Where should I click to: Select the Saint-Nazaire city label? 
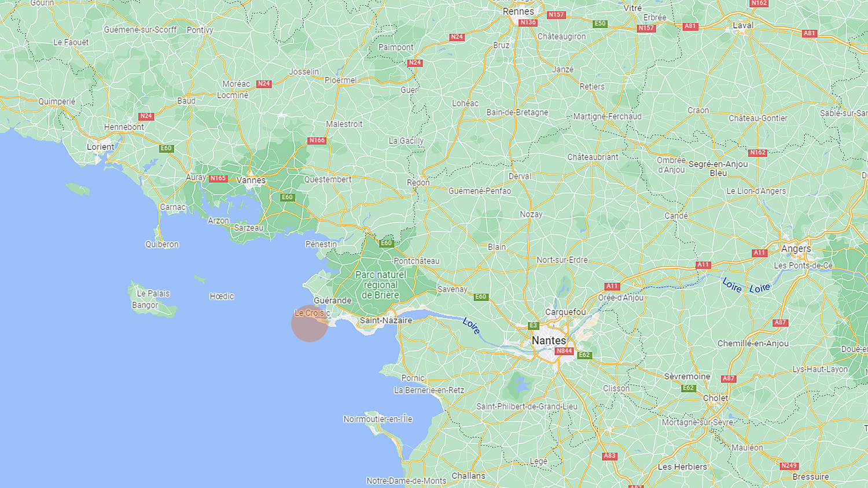[x=386, y=320]
